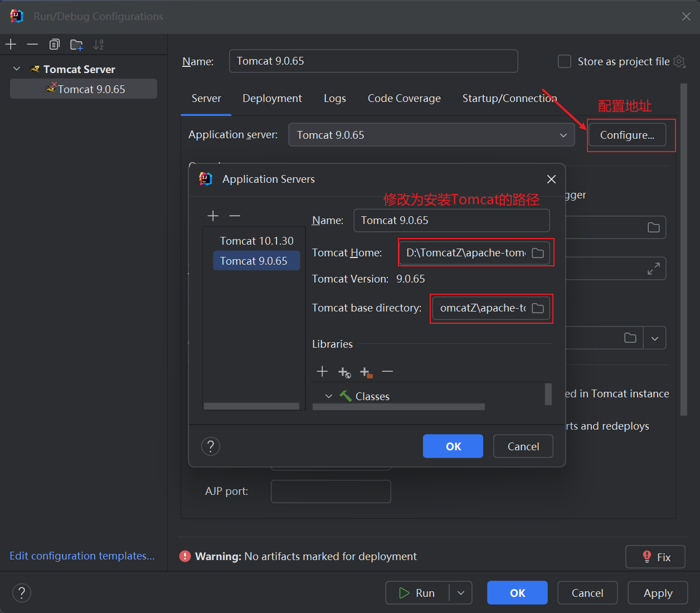This screenshot has width=700, height=613.
Task: Click the red warning icon near No artifacts
Action: pyautogui.click(x=185, y=556)
